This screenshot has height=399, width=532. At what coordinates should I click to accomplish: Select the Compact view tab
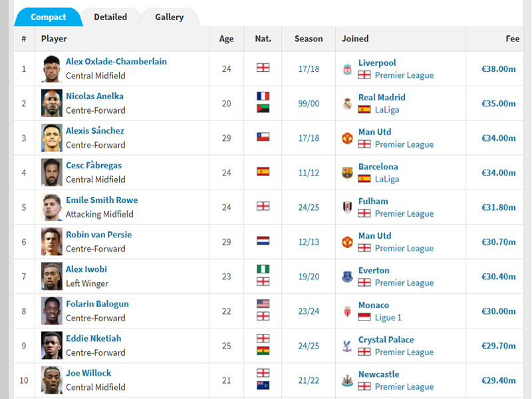pos(49,17)
